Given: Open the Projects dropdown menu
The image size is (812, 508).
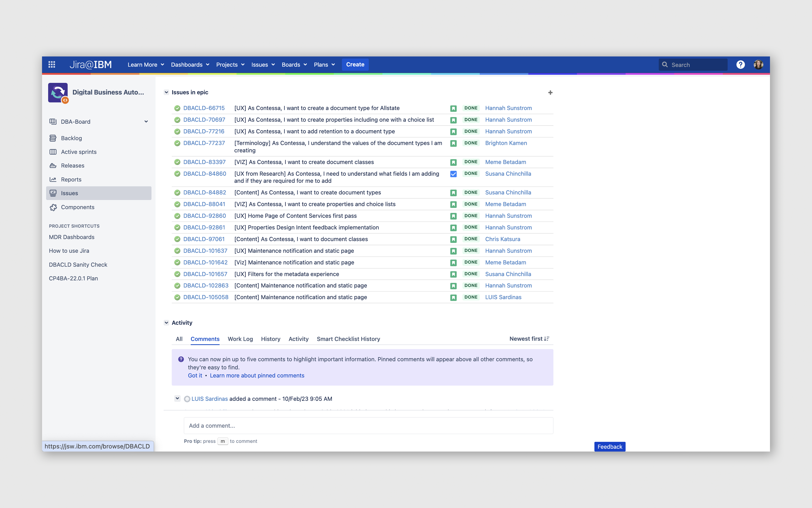Looking at the screenshot, I should coord(230,65).
